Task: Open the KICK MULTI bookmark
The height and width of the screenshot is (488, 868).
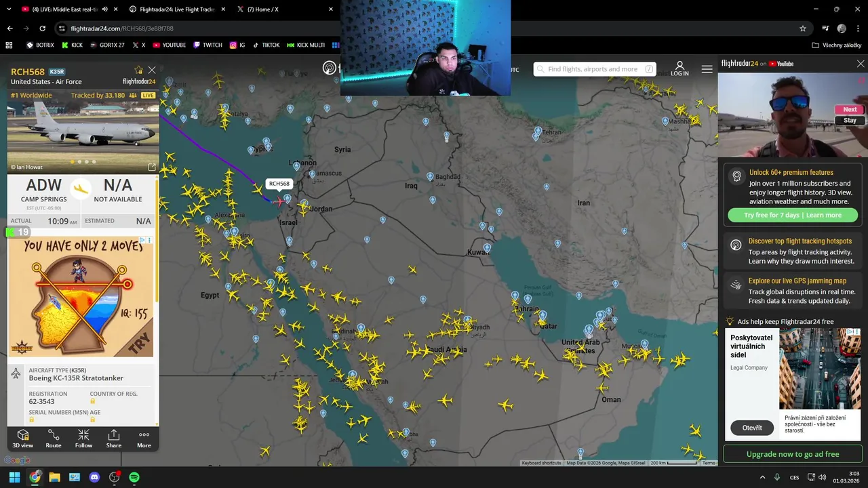Action: 306,45
